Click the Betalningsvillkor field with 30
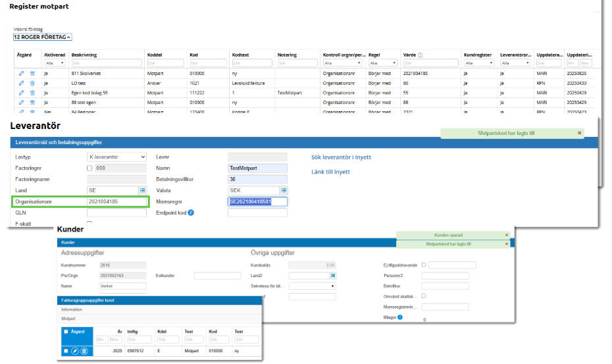This screenshot has height=364, width=612. tap(257, 179)
